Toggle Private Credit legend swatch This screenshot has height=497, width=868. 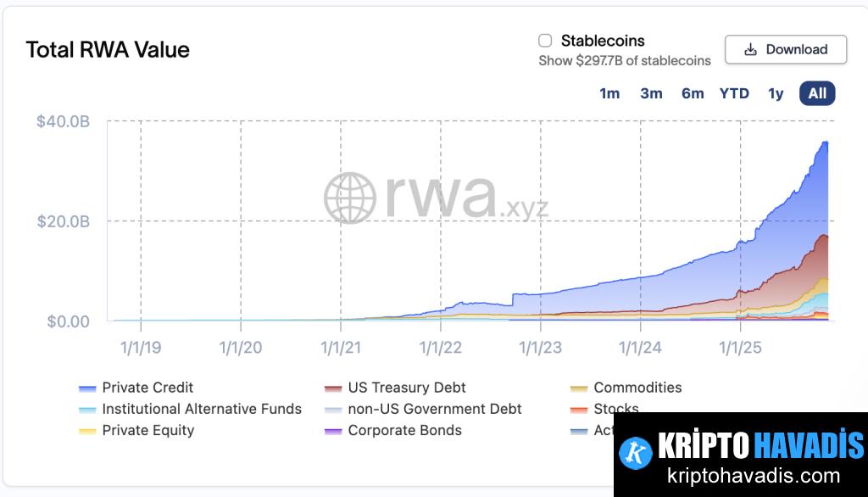point(87,388)
